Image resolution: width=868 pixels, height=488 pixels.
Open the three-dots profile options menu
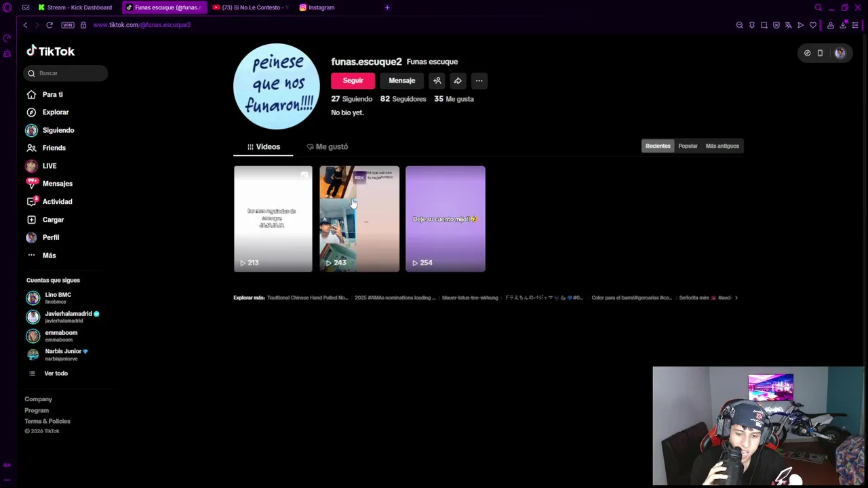tap(479, 81)
